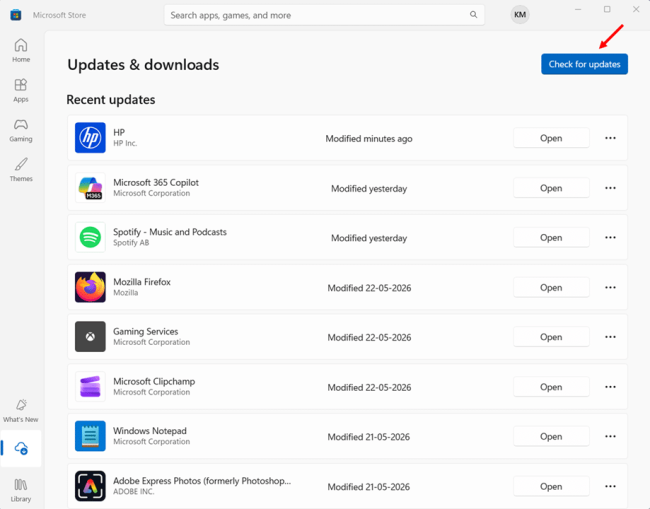Select the 'Mozilla Firefox' title text
The height and width of the screenshot is (509, 650).
tap(142, 282)
